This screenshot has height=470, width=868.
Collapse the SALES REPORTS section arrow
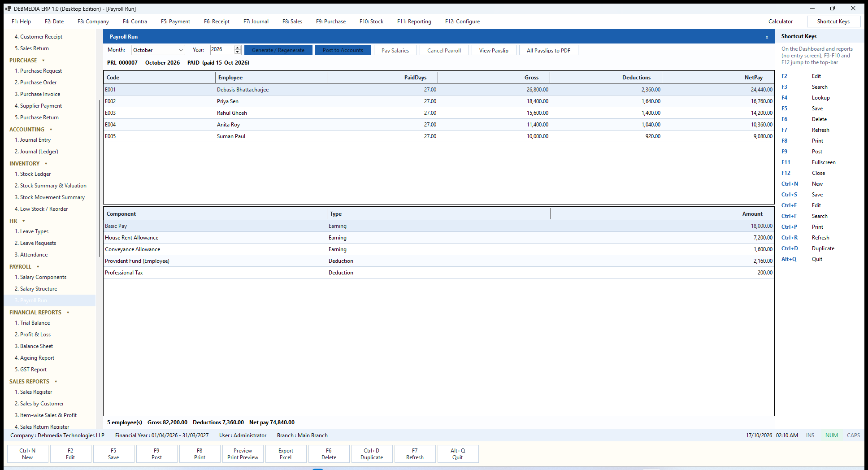[x=56, y=382]
